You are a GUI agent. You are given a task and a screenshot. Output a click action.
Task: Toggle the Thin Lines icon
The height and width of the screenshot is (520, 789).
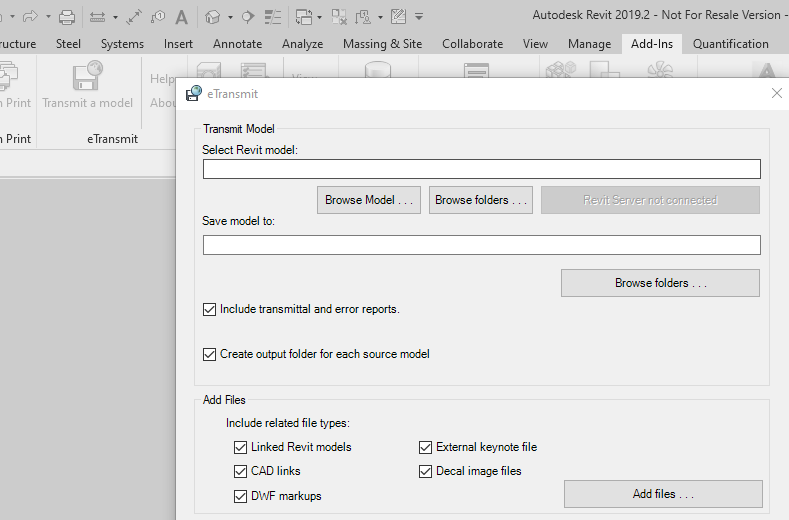(273, 18)
